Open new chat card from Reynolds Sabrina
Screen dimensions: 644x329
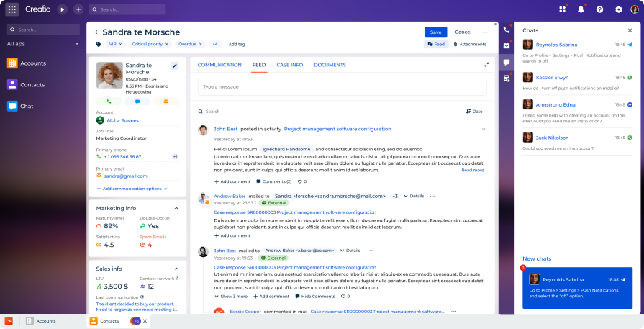point(578,288)
